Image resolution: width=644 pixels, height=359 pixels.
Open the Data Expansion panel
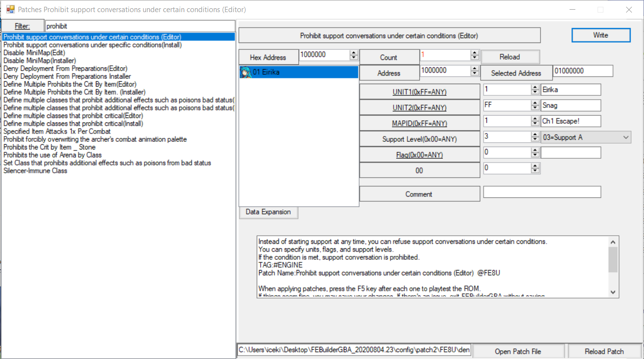tap(268, 212)
